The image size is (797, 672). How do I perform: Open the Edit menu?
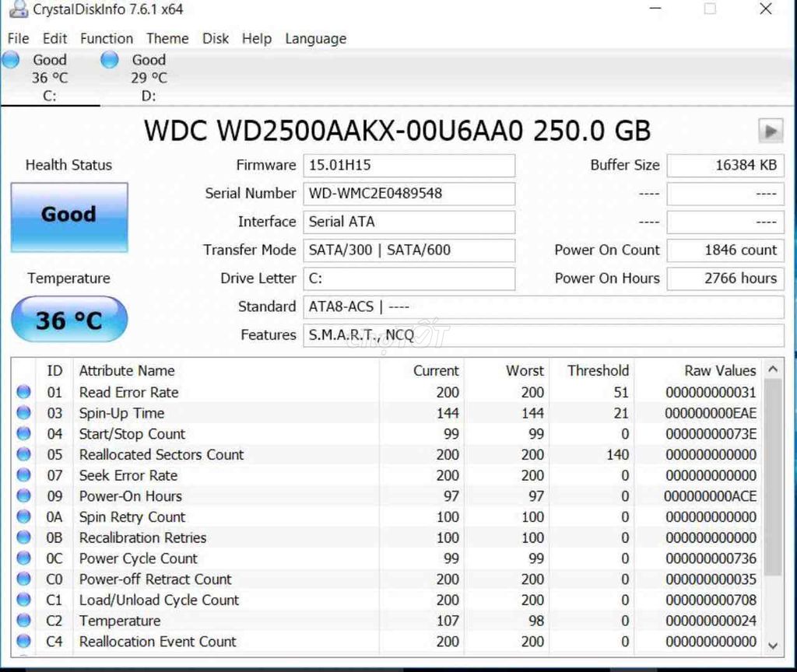point(55,39)
